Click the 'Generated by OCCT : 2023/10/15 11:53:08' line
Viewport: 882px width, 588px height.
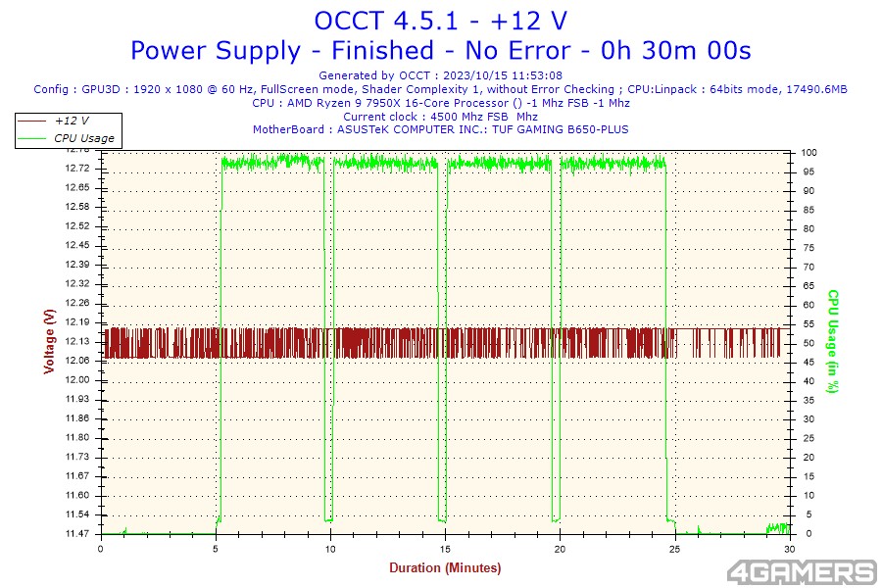440,75
